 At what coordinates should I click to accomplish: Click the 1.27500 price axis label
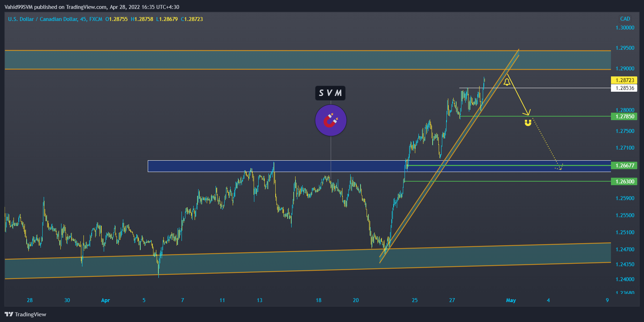[625, 131]
